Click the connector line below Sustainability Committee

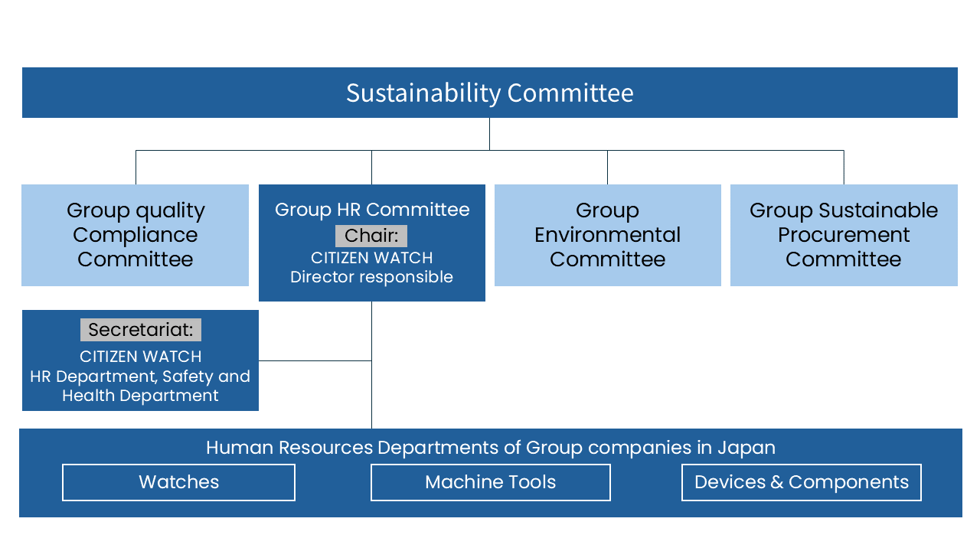(x=489, y=134)
